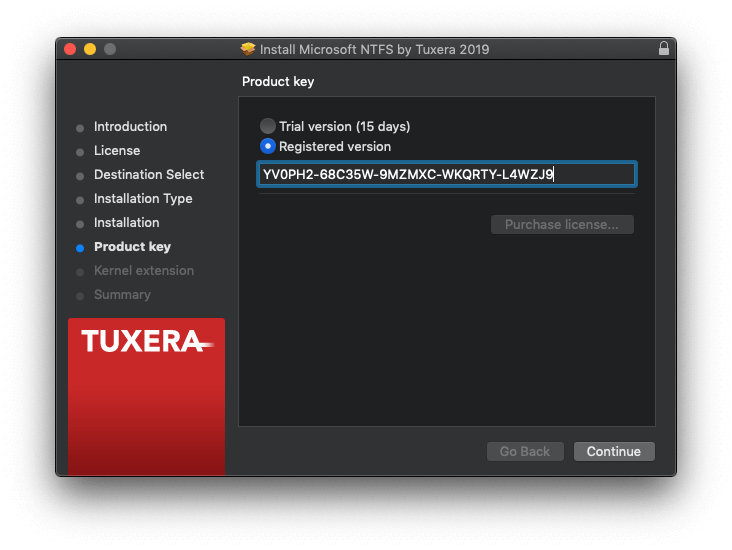Click the Purchase license... button

(562, 225)
